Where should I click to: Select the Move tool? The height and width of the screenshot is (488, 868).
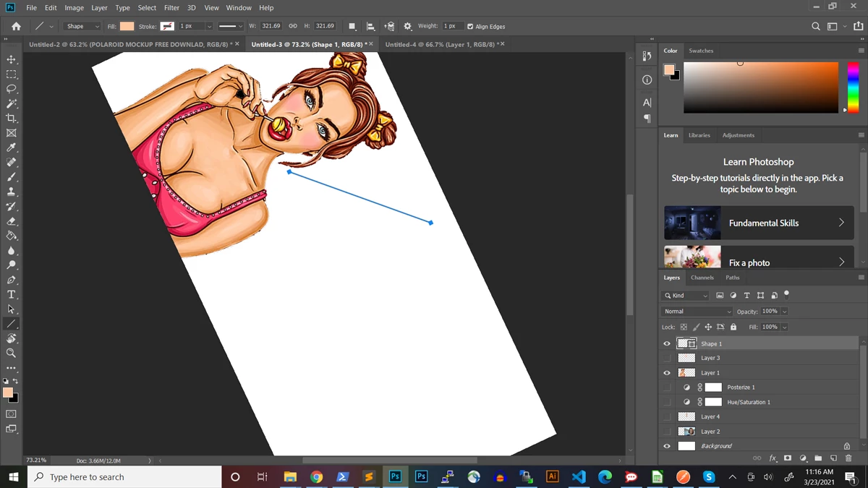[x=12, y=59]
